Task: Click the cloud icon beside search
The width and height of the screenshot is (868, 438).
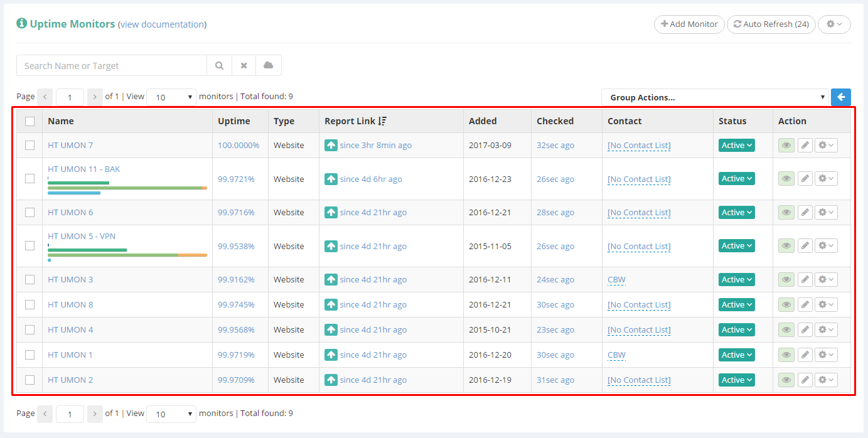Action: pyautogui.click(x=269, y=65)
